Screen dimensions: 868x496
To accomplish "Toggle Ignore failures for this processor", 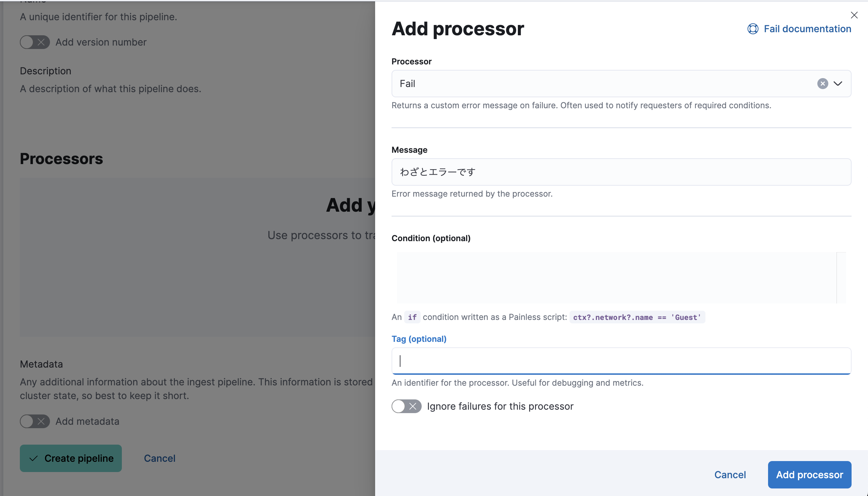I will 406,406.
